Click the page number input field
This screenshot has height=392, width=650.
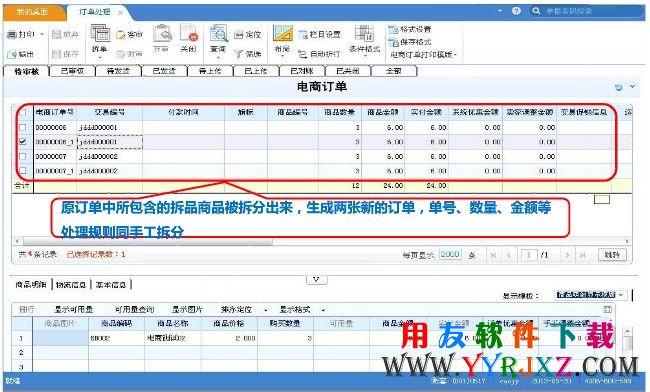coord(529,255)
